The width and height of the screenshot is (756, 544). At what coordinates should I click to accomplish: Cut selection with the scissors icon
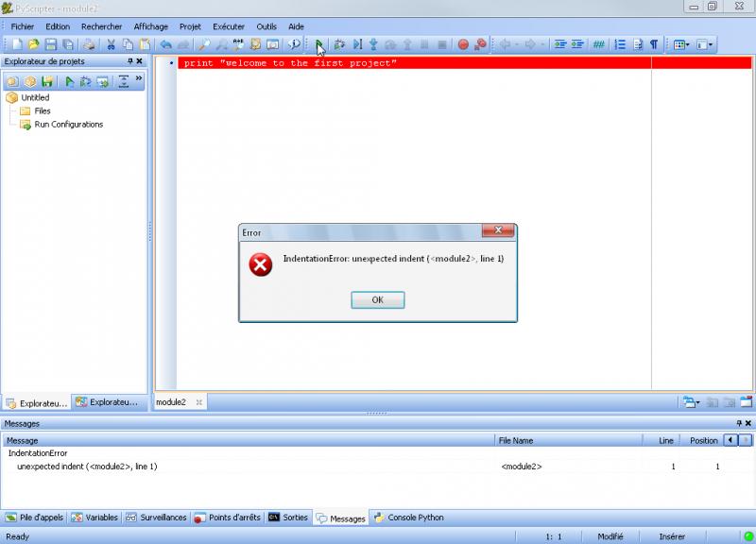coord(111,44)
